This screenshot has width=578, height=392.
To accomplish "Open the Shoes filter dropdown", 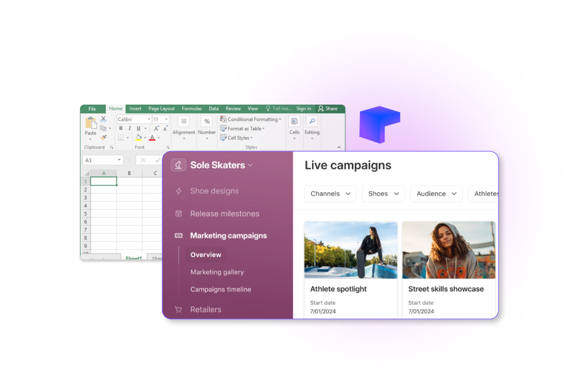I will click(383, 194).
